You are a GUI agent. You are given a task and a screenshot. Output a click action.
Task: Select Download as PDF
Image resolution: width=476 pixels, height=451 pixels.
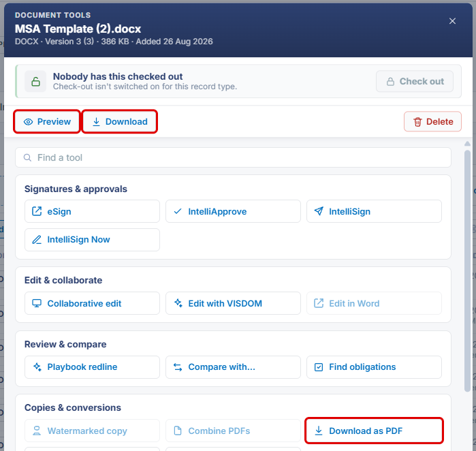click(374, 431)
